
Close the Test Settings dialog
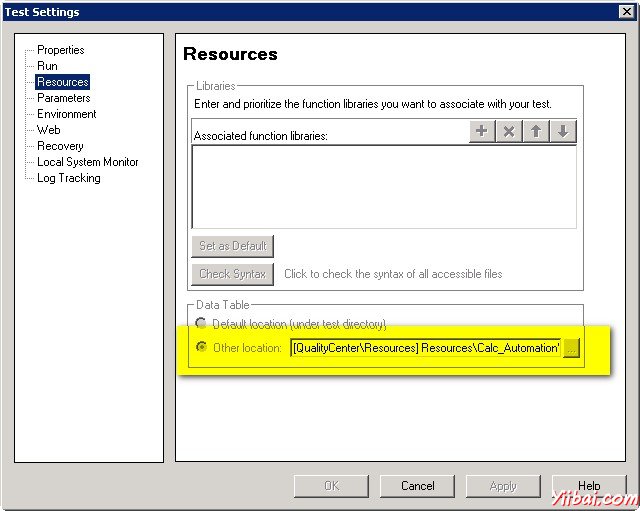626,12
